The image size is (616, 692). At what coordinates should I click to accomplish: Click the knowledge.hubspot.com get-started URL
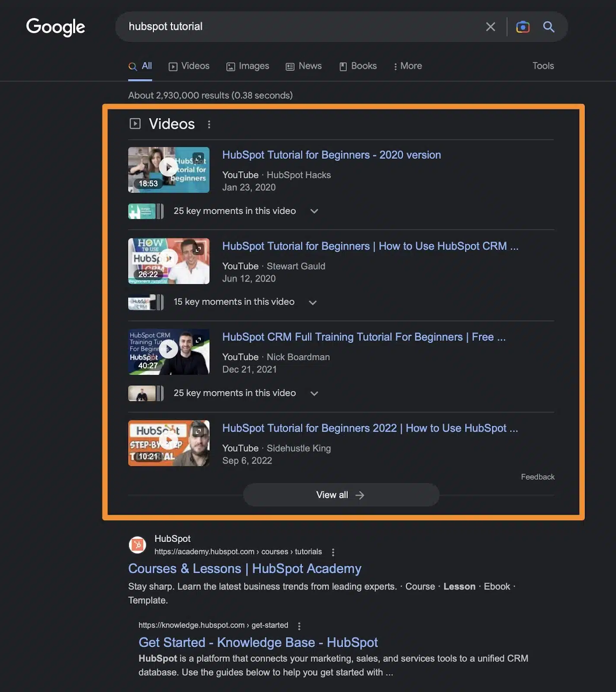pos(213,625)
